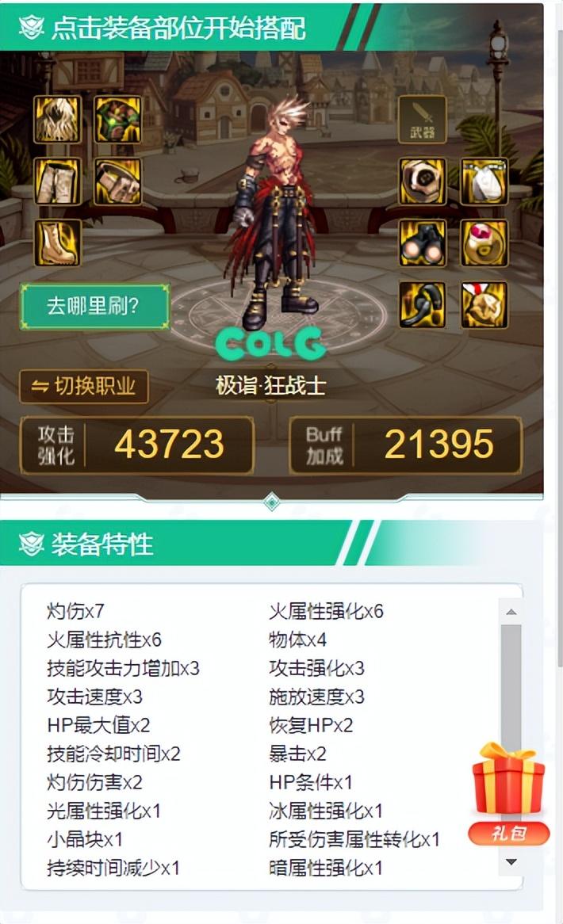563x924 pixels.
Task: Click the necklace equipment slot
Action: (484, 181)
